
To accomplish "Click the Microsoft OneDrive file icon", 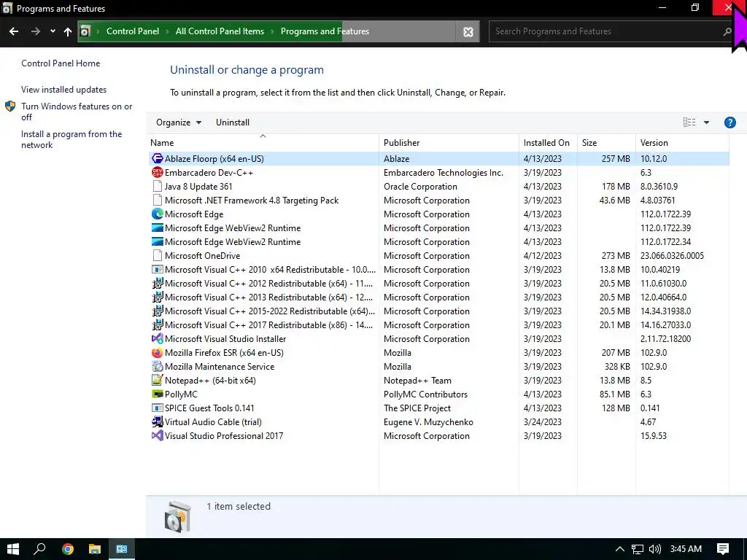I will (x=158, y=255).
